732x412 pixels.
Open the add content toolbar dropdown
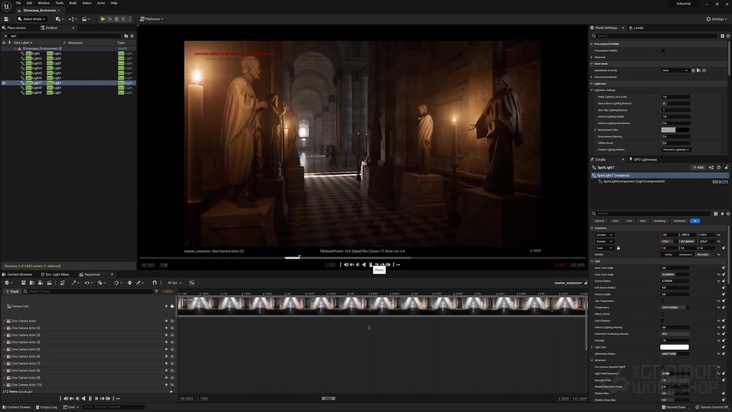coord(59,19)
